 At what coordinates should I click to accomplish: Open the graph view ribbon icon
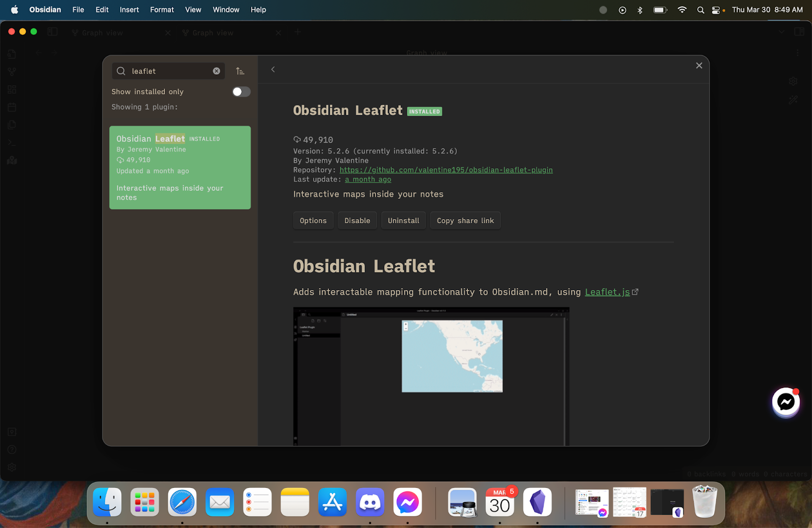(12, 72)
